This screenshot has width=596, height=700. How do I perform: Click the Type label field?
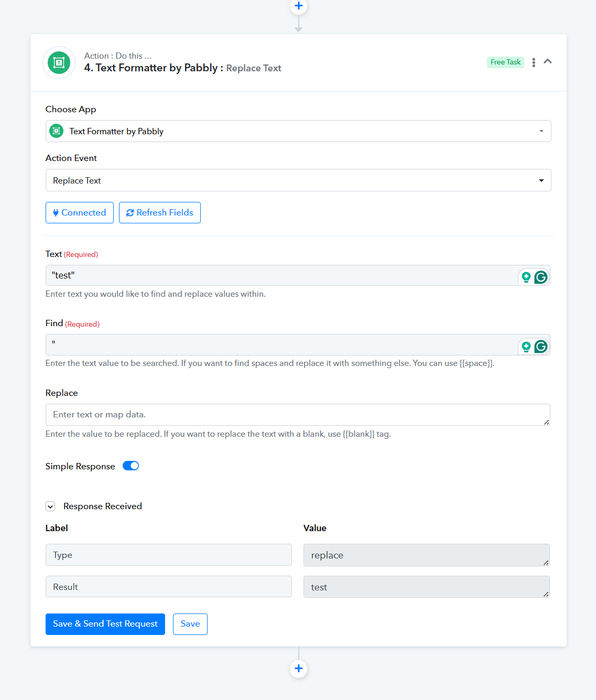point(169,555)
